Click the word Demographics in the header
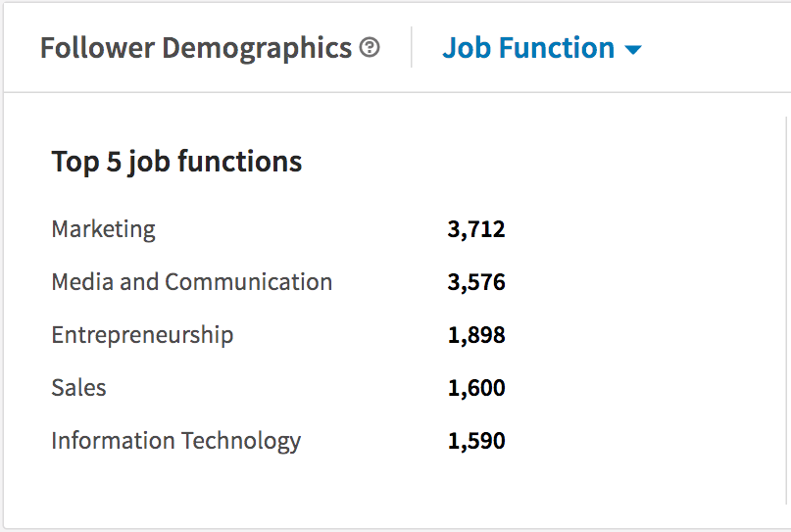 point(257,49)
